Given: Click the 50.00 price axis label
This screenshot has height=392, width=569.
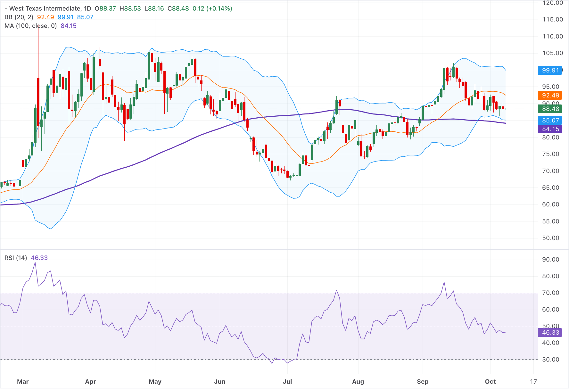Looking at the screenshot, I should tap(551, 238).
